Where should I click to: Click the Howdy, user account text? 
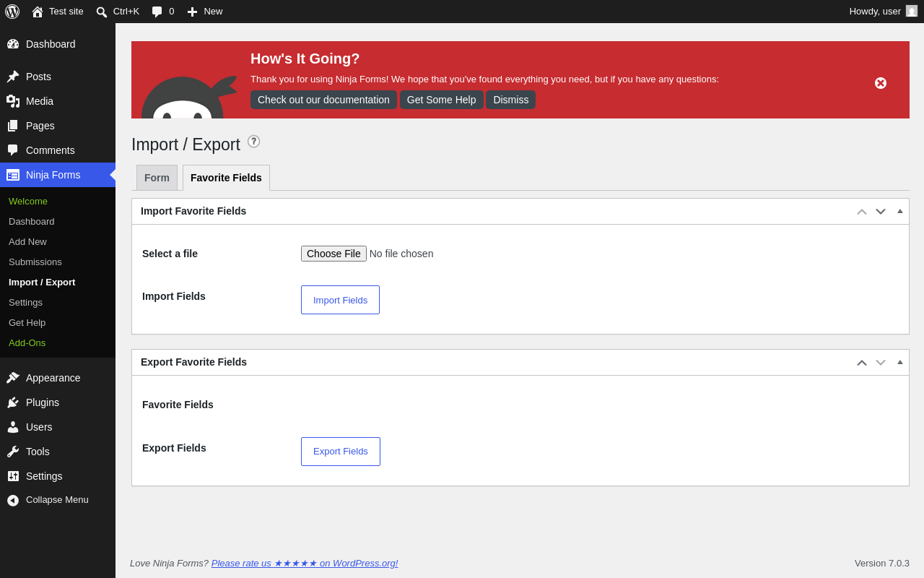pos(875,11)
